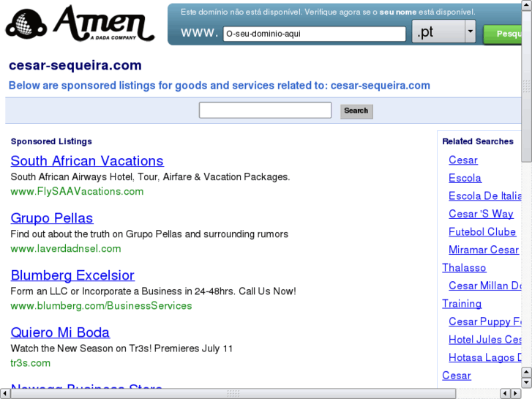Open related search Cesar 'S Way
532x399 pixels.
[481, 214]
